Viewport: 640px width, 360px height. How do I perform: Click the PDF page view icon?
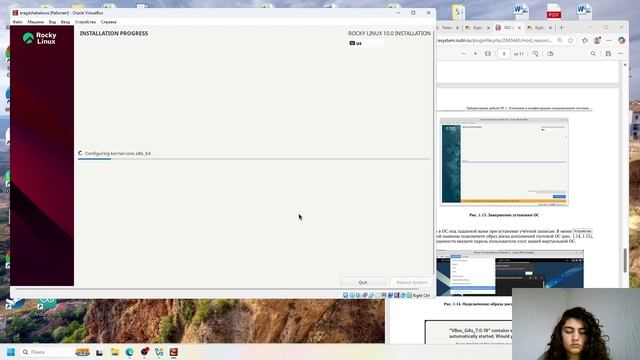550,54
